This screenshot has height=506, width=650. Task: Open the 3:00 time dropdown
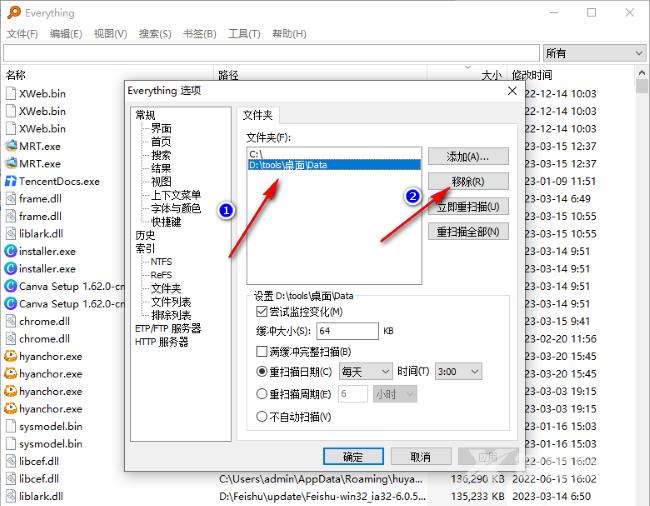[458, 371]
